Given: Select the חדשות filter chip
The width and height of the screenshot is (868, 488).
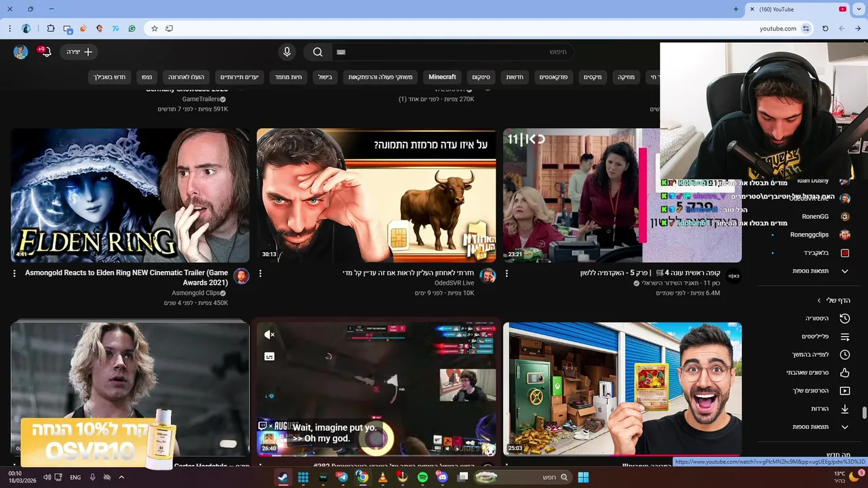Looking at the screenshot, I should 515,77.
